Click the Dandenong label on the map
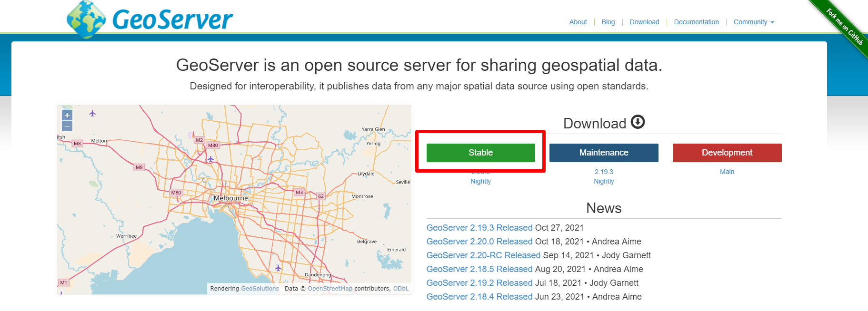This screenshot has height=311, width=868. (x=318, y=275)
